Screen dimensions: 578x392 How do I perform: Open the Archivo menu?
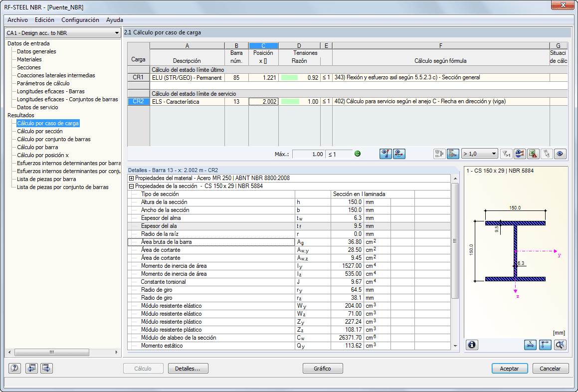(x=17, y=20)
